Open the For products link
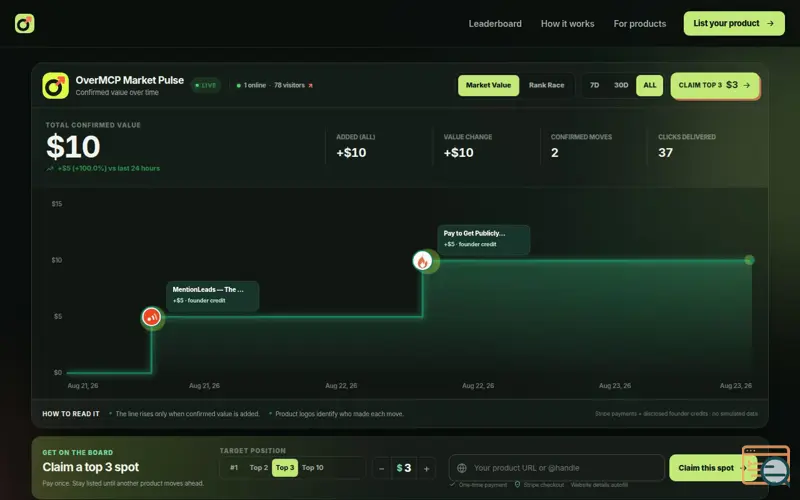 (x=640, y=23)
